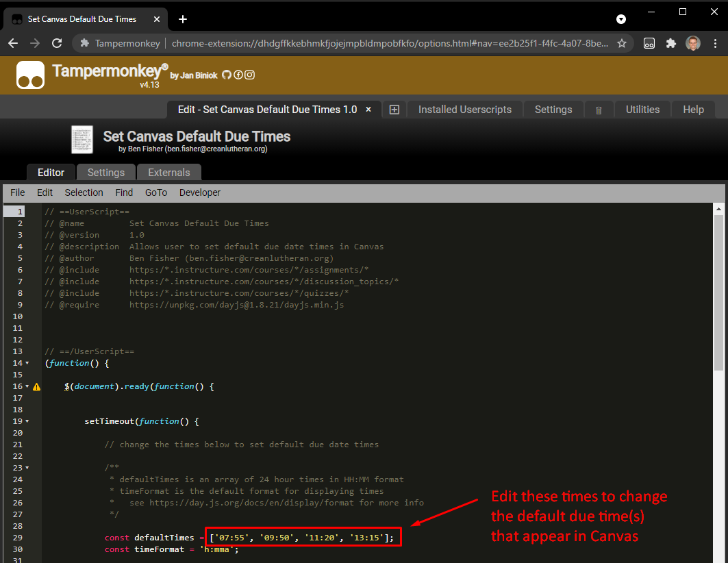The width and height of the screenshot is (728, 563).
Task: Open a new browser tab
Action: click(183, 19)
